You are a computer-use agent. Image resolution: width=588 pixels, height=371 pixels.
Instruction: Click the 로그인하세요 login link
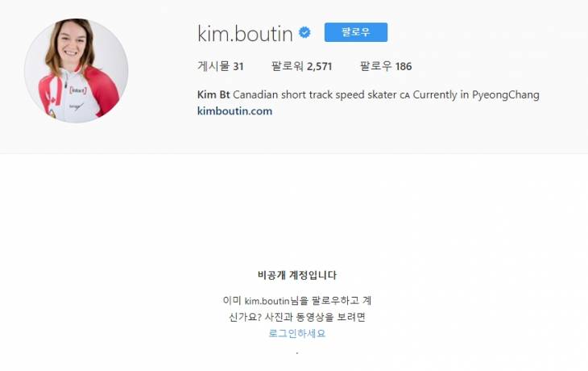pyautogui.click(x=297, y=333)
